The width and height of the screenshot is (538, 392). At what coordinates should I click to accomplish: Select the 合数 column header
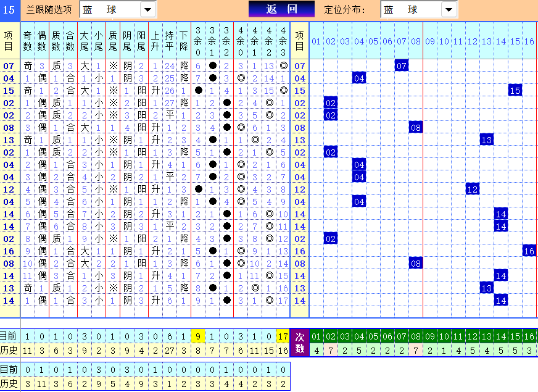pos(70,41)
